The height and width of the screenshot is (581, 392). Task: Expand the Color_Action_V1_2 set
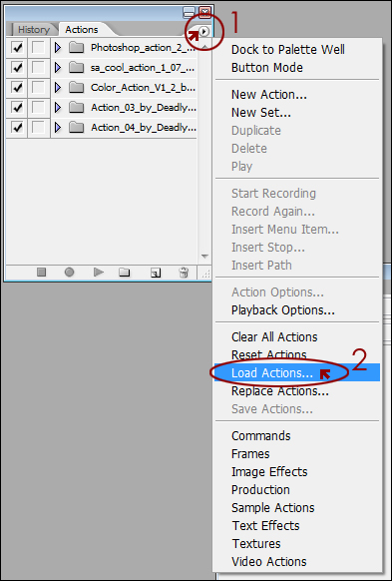click(x=58, y=88)
